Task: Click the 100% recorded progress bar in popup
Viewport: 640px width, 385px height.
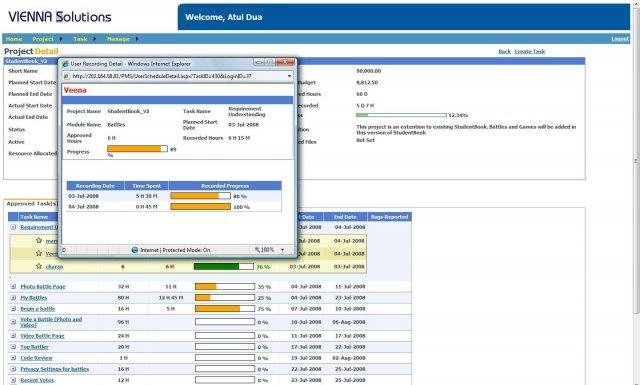Action: [x=200, y=207]
